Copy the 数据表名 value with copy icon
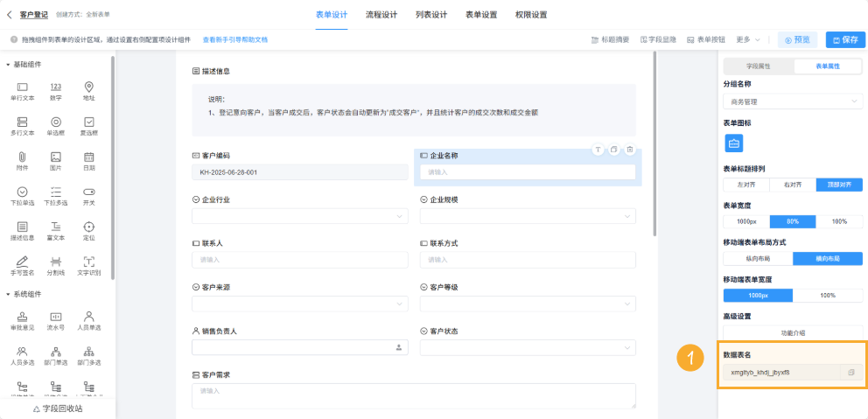This screenshot has height=419, width=868. pyautogui.click(x=851, y=373)
